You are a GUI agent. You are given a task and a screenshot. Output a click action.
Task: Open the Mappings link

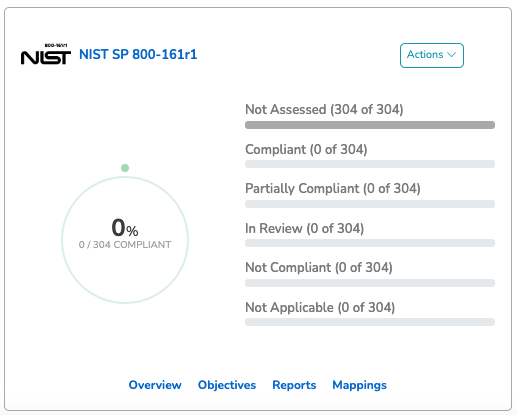click(359, 385)
